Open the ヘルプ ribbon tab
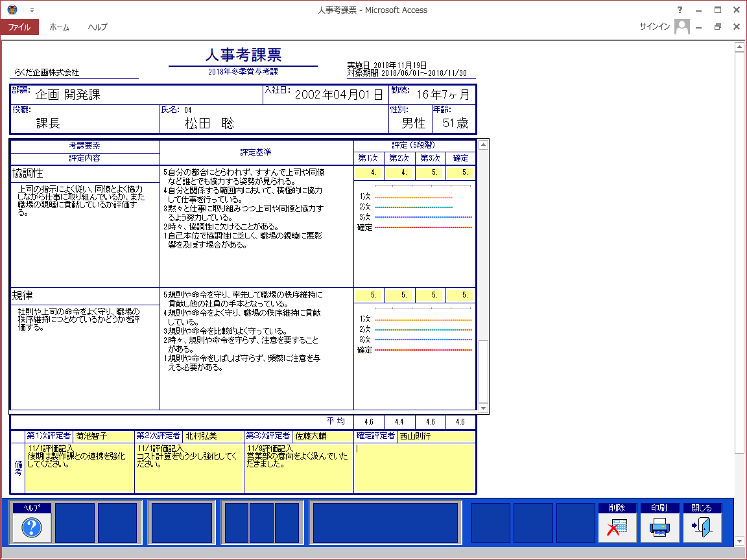The width and height of the screenshot is (747, 560). (98, 27)
